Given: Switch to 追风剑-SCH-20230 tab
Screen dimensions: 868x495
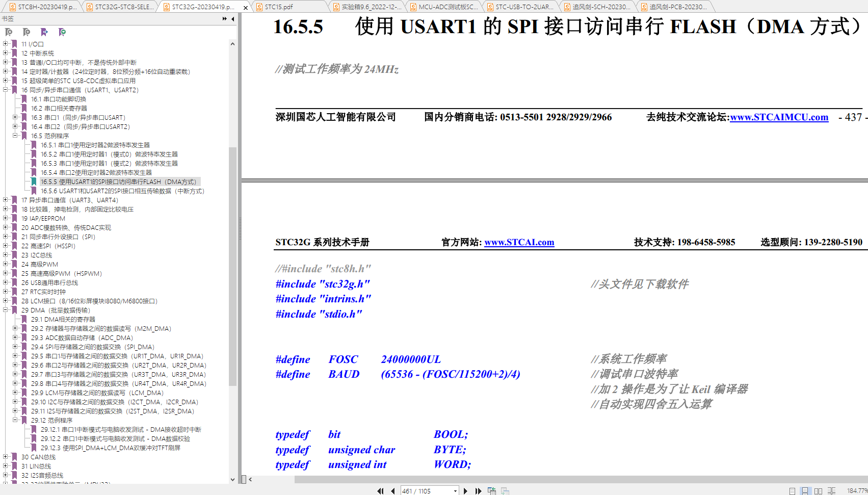Looking at the screenshot, I should (x=597, y=7).
